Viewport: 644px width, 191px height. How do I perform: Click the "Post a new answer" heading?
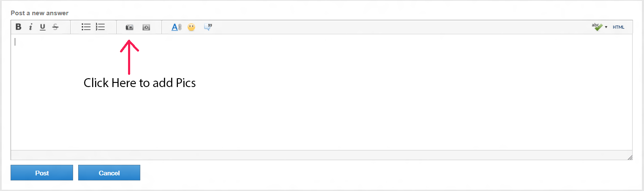40,13
